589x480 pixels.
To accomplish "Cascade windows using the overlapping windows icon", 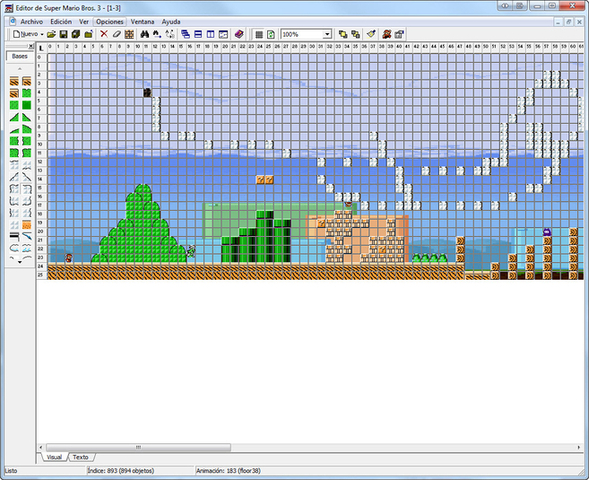I will tap(185, 34).
